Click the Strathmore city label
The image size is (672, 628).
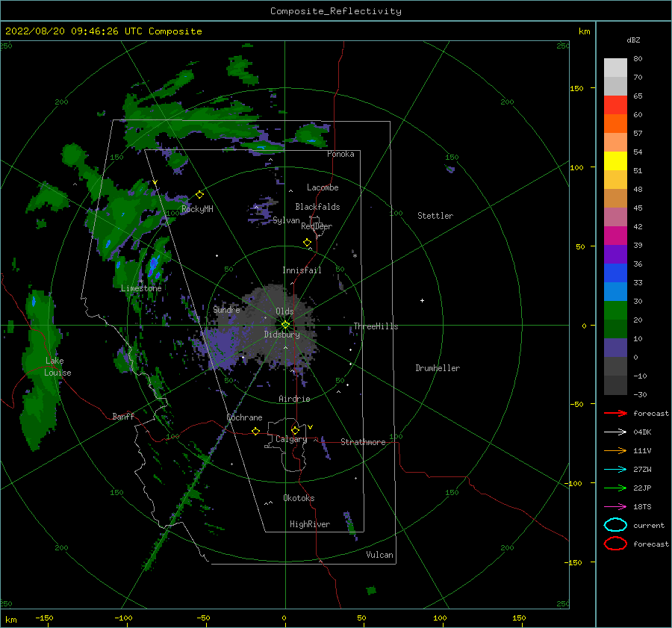point(363,442)
